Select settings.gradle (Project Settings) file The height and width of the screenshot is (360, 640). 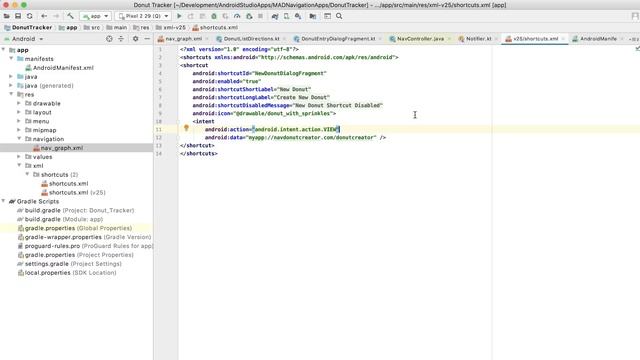69,264
